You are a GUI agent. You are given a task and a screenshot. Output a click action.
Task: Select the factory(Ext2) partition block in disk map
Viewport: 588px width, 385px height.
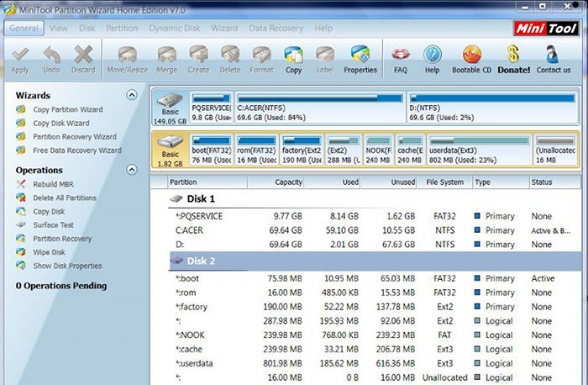[x=302, y=150]
